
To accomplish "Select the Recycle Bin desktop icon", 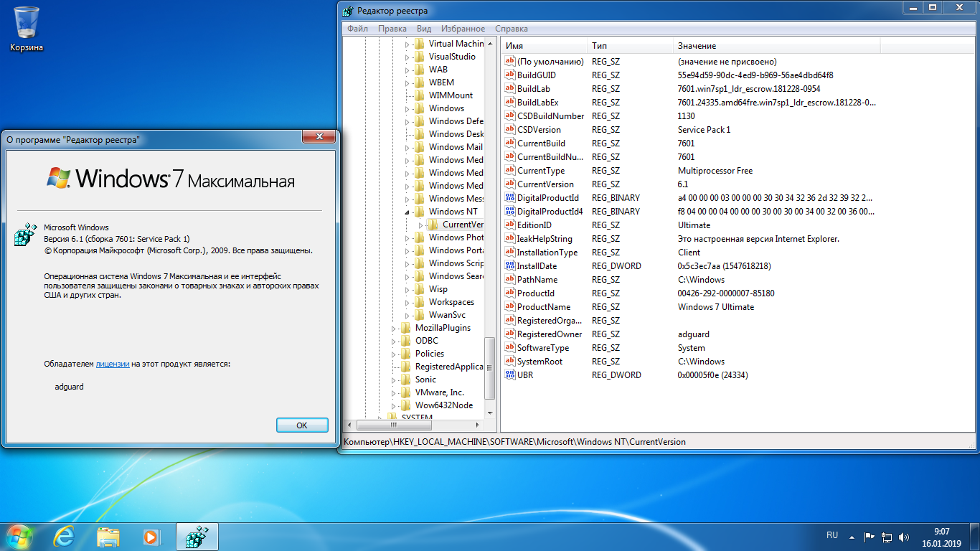I will coord(27,29).
